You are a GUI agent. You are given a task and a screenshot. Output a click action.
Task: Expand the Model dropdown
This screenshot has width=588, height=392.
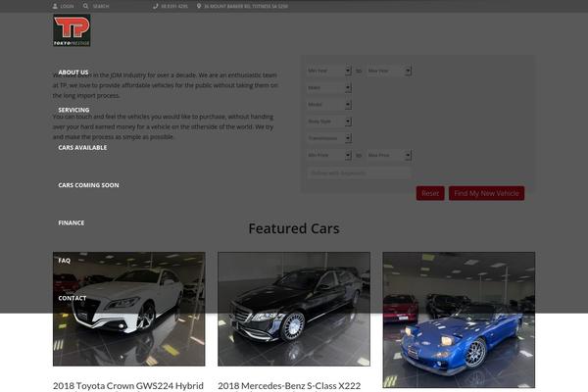329,104
